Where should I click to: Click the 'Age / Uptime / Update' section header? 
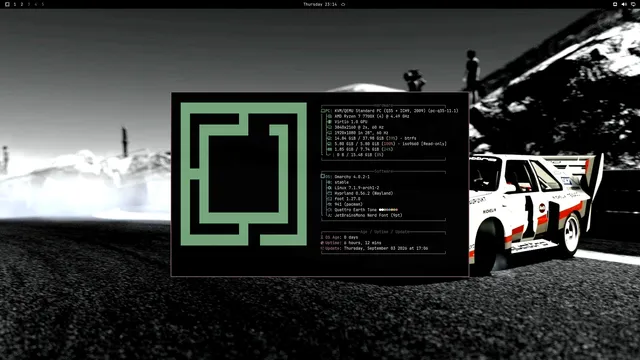[384, 232]
